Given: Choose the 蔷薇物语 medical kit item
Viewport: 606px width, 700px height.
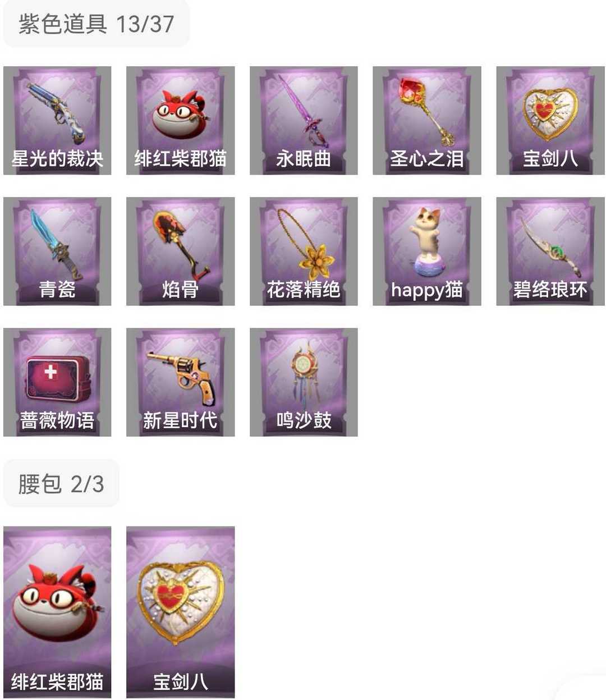Looking at the screenshot, I should (57, 382).
